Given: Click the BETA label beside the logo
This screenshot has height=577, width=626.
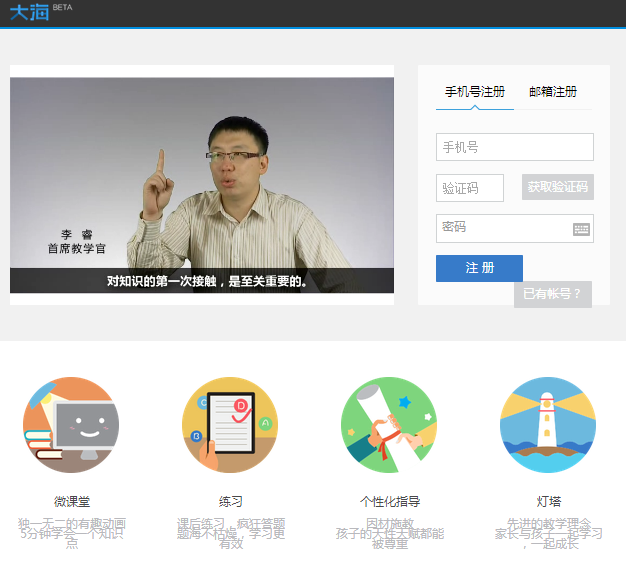Looking at the screenshot, I should coord(62,7).
